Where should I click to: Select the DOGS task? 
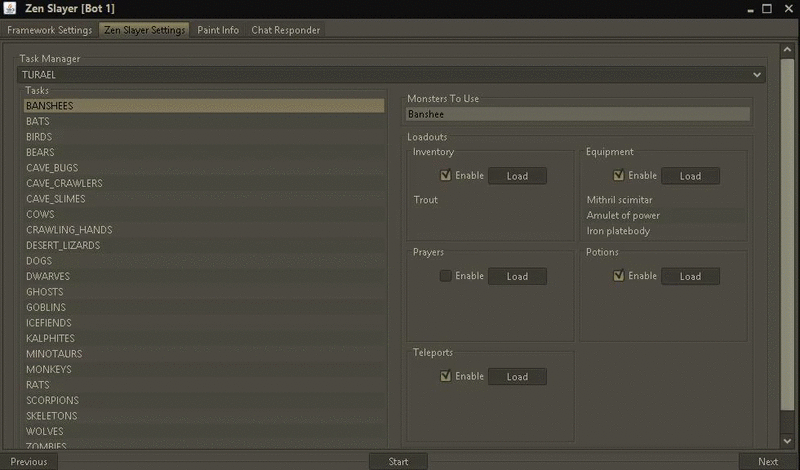(204, 261)
